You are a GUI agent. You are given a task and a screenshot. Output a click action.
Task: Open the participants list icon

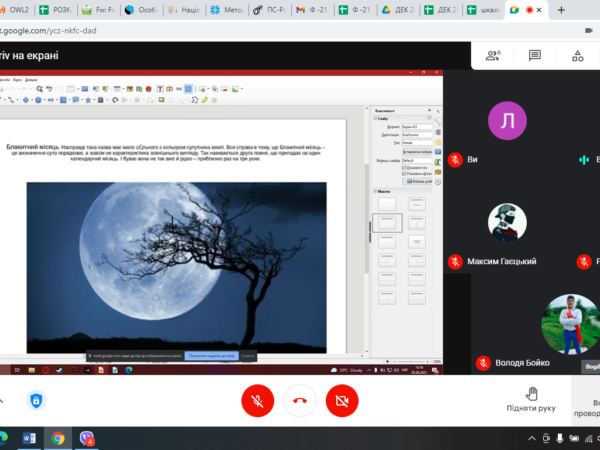tap(492, 56)
